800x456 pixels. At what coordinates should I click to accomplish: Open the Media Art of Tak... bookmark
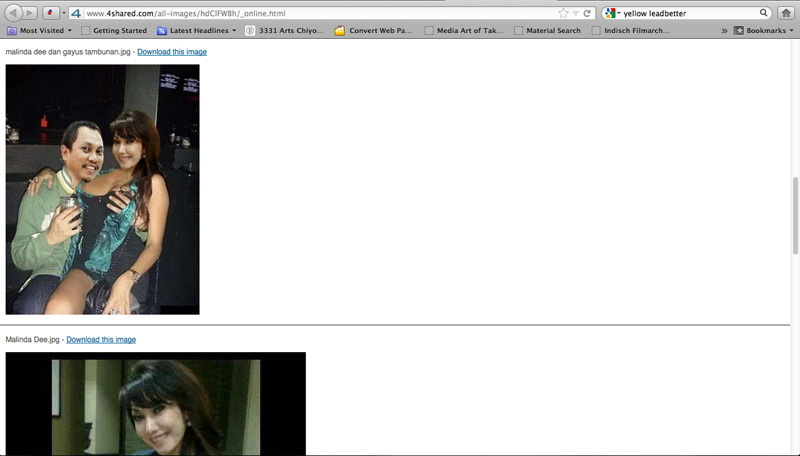click(464, 31)
